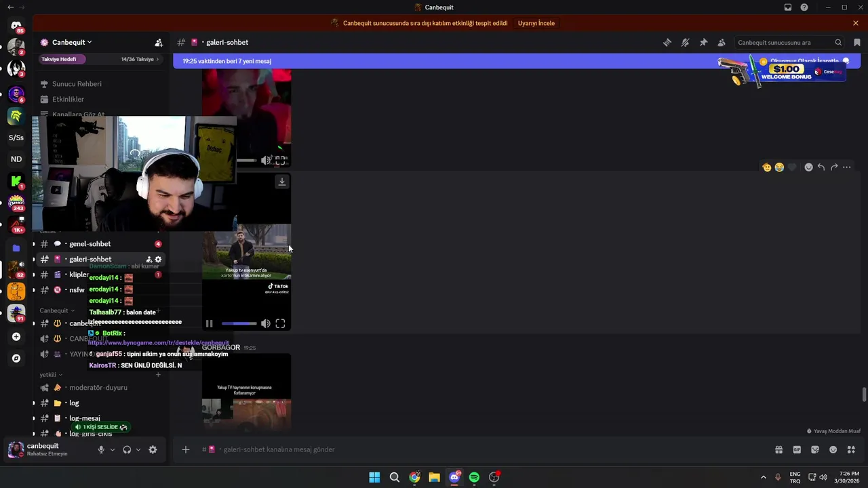868x488 pixels.
Task: Open galeri-sohbet channel settings gear
Action: tap(159, 260)
